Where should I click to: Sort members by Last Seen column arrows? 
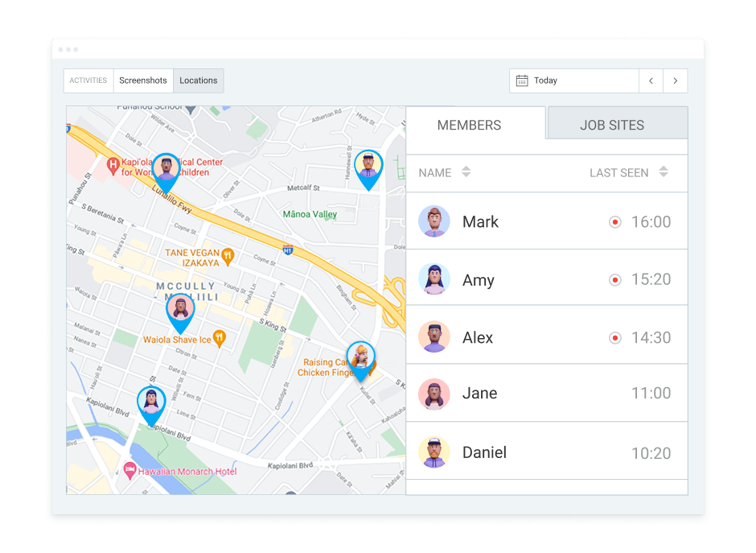pyautogui.click(x=664, y=171)
